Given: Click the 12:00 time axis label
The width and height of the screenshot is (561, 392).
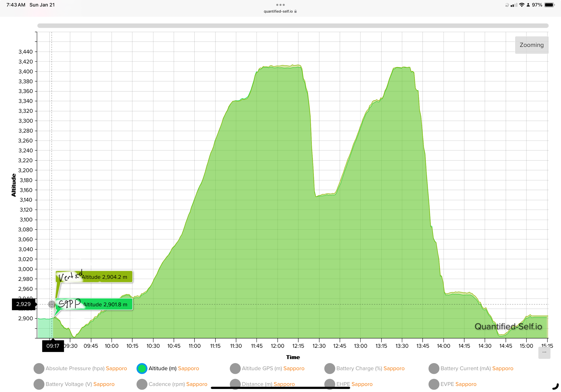Looking at the screenshot, I should point(277,346).
